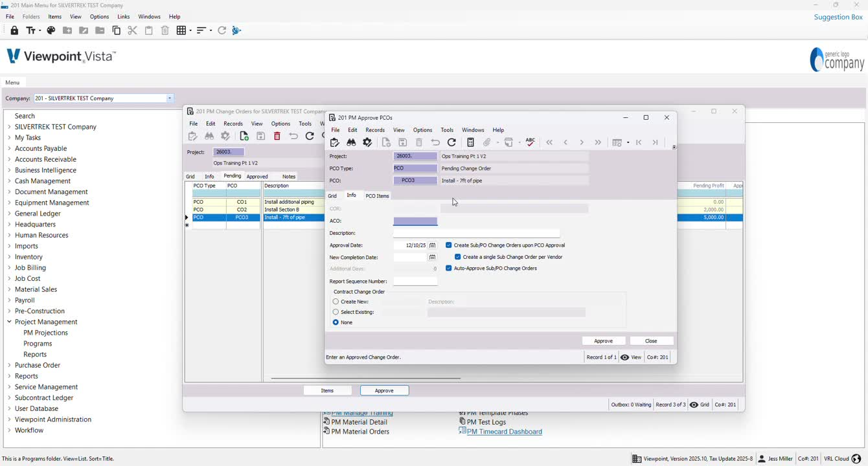This screenshot has height=466, width=868.
Task: Click the paperclip attachments icon
Action: [x=487, y=142]
